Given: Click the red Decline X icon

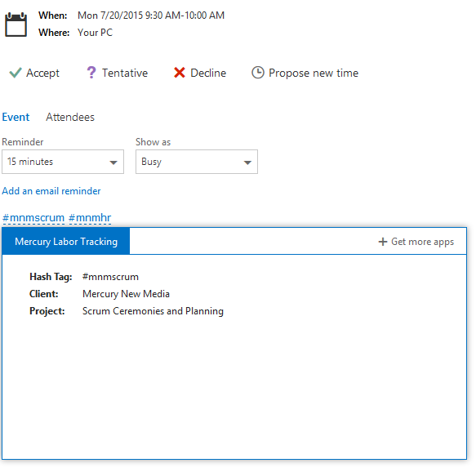Looking at the screenshot, I should [x=180, y=73].
